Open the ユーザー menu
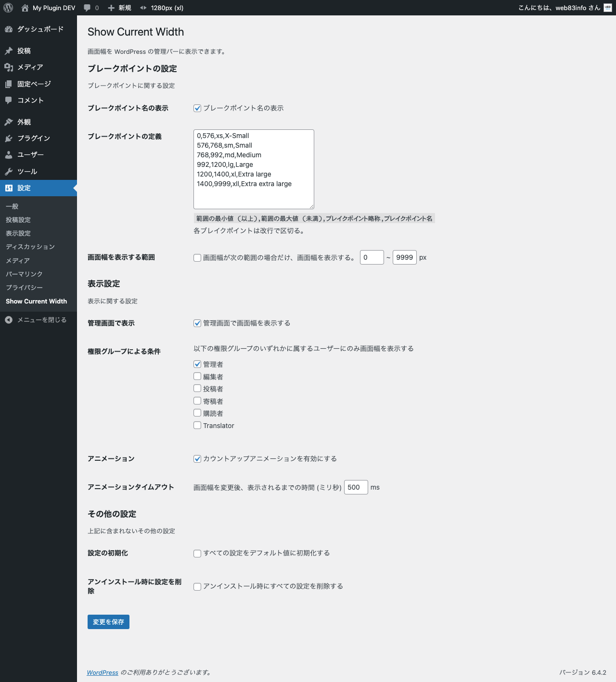Image resolution: width=616 pixels, height=682 pixels. [38, 155]
